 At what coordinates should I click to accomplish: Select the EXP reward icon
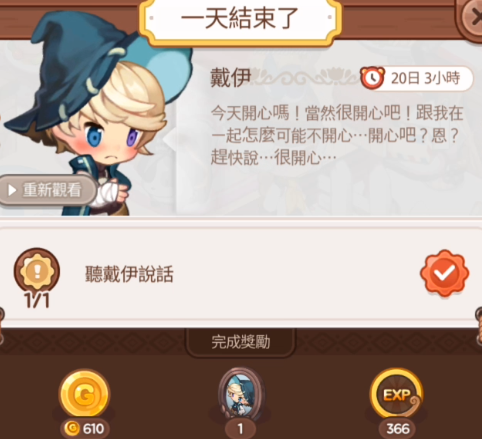tap(396, 394)
